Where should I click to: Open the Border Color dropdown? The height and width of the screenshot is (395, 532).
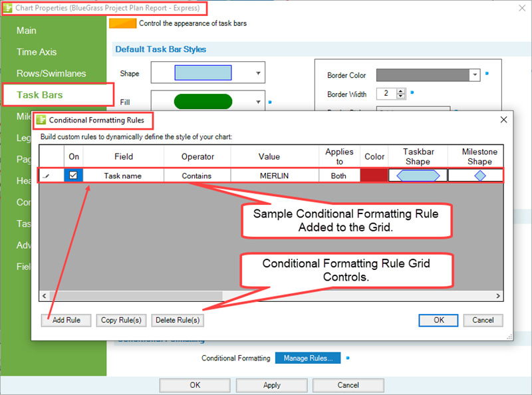[x=474, y=74]
